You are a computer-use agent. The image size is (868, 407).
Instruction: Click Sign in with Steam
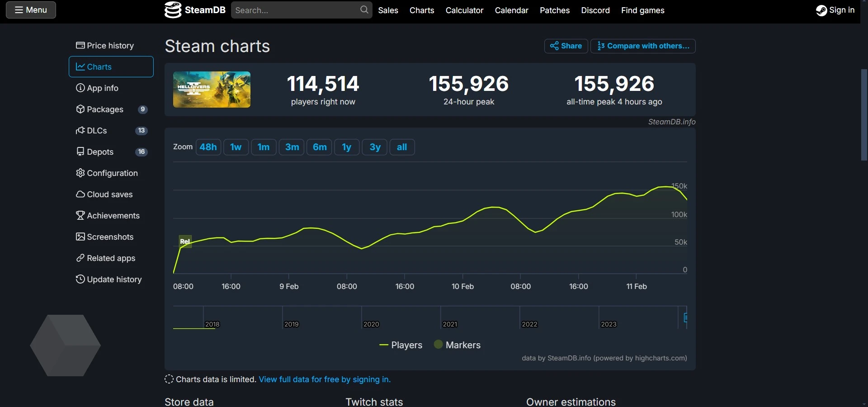pyautogui.click(x=835, y=10)
